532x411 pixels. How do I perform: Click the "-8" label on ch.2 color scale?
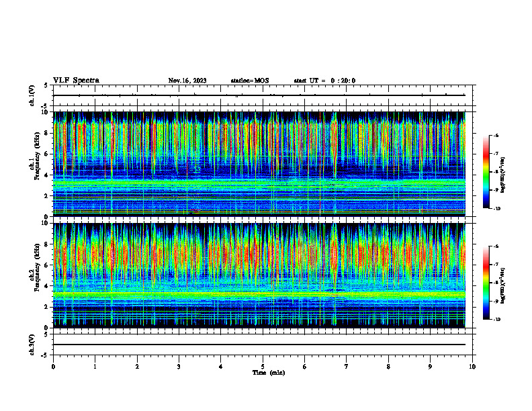pos(496,283)
